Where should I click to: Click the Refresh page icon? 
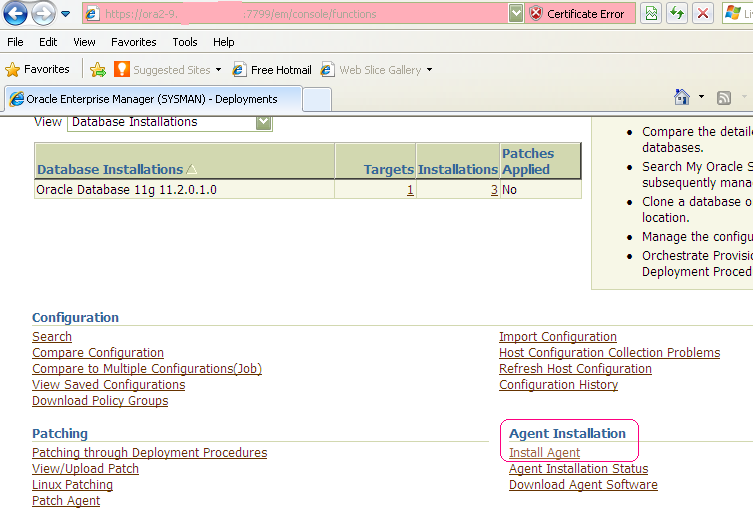[x=677, y=13]
